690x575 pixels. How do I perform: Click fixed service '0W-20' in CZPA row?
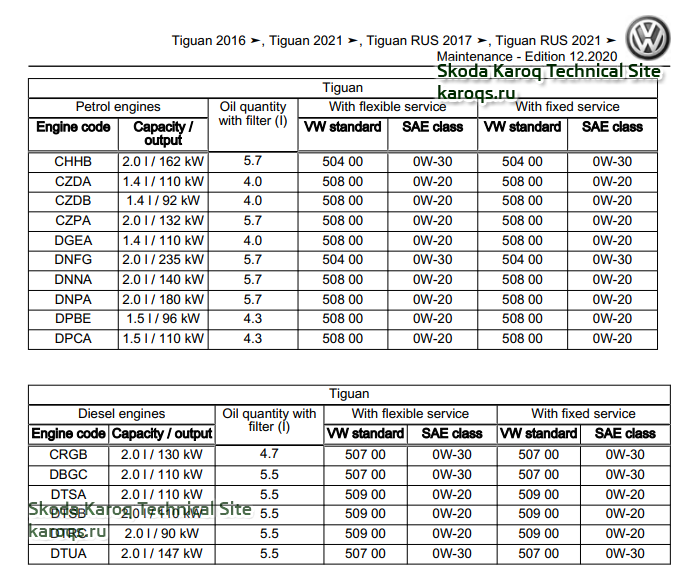(x=612, y=220)
